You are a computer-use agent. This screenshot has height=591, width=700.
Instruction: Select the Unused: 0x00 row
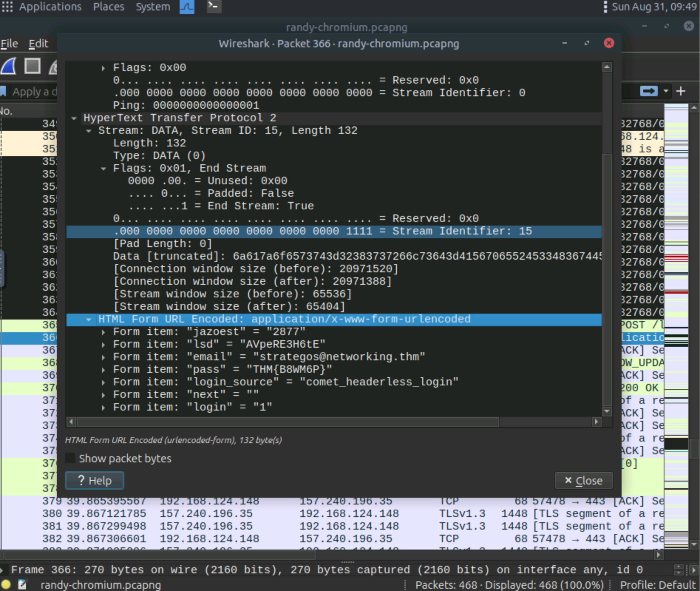[334, 181]
